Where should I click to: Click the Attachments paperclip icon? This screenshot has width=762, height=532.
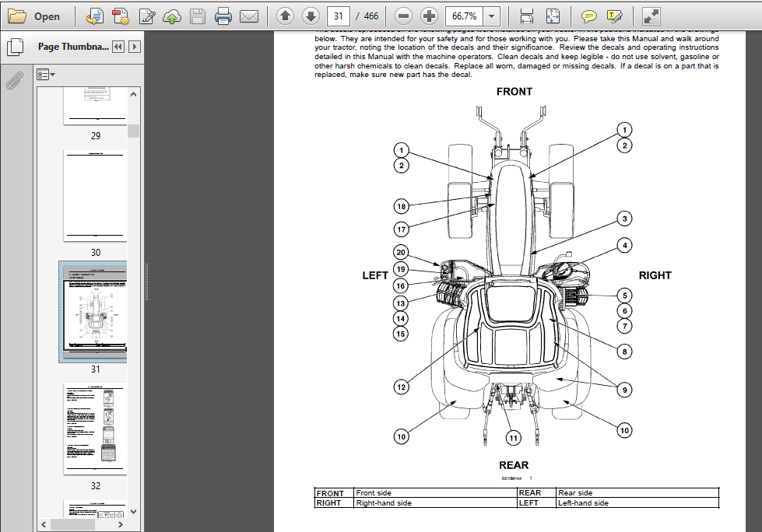15,81
